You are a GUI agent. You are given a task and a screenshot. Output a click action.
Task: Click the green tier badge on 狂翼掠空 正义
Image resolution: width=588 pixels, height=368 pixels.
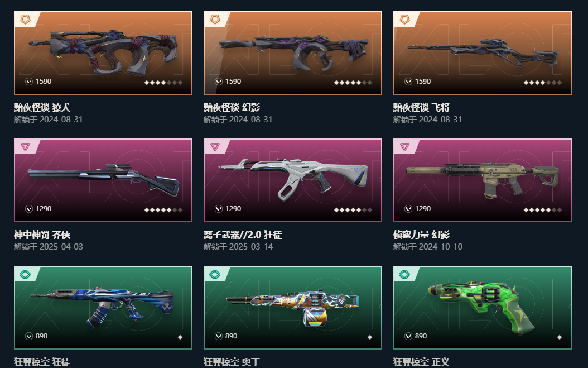click(x=404, y=274)
